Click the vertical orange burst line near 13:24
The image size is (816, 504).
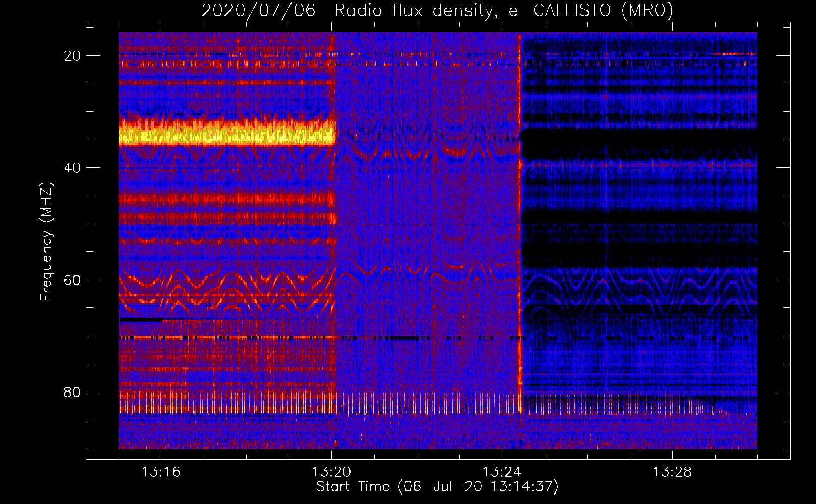[520, 224]
